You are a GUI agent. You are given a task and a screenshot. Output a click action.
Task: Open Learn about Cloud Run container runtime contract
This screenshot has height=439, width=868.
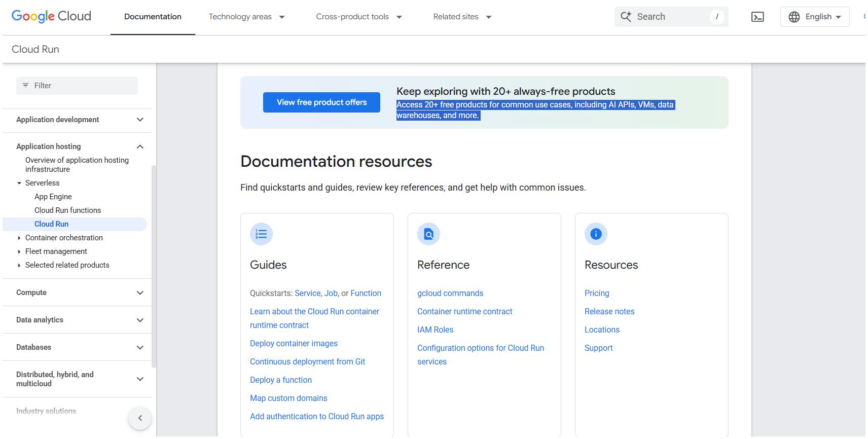pyautogui.click(x=314, y=318)
